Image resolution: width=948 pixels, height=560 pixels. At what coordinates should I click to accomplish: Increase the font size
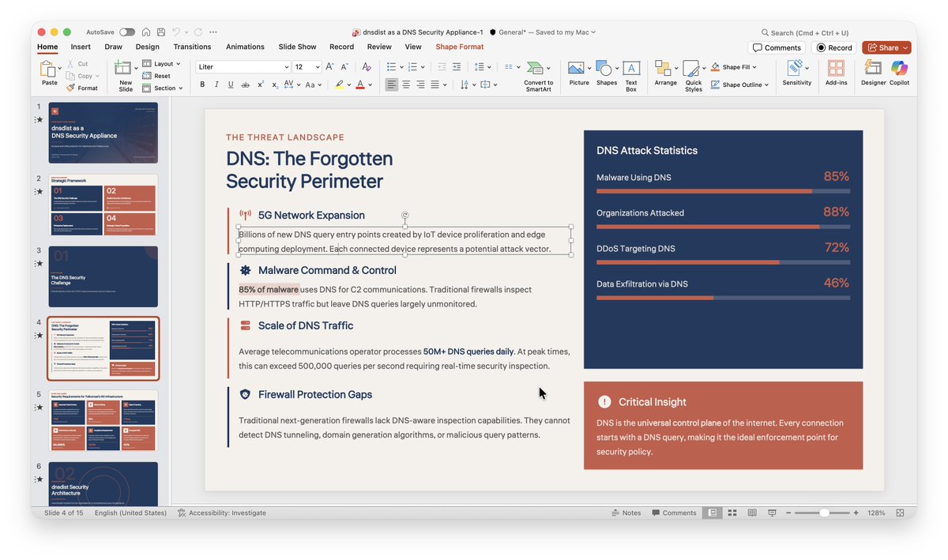[331, 67]
